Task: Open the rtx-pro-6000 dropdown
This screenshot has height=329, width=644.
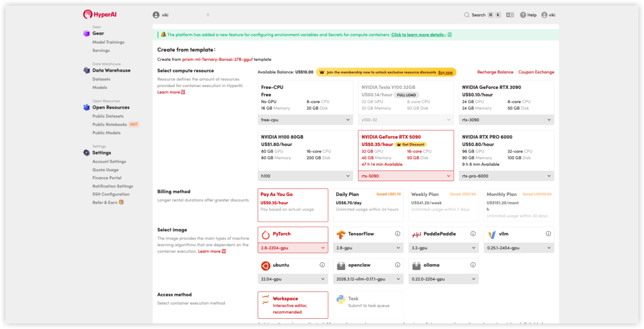Action: pos(506,176)
